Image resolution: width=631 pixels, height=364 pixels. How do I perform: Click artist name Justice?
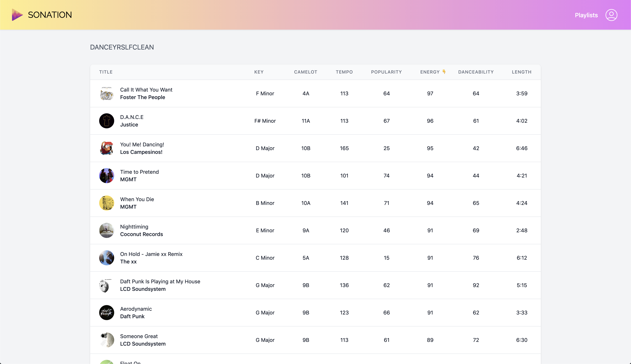point(129,125)
